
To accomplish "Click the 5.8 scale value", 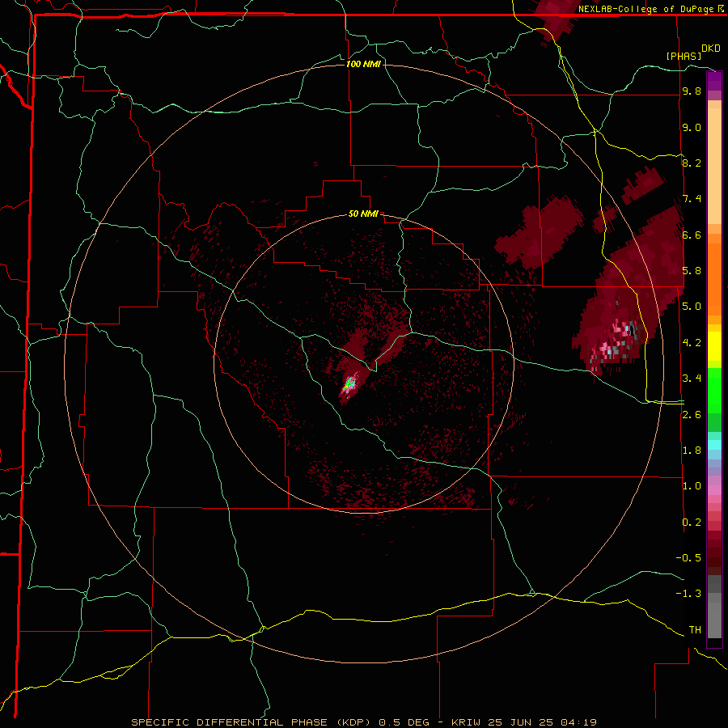I will pyautogui.click(x=692, y=271).
